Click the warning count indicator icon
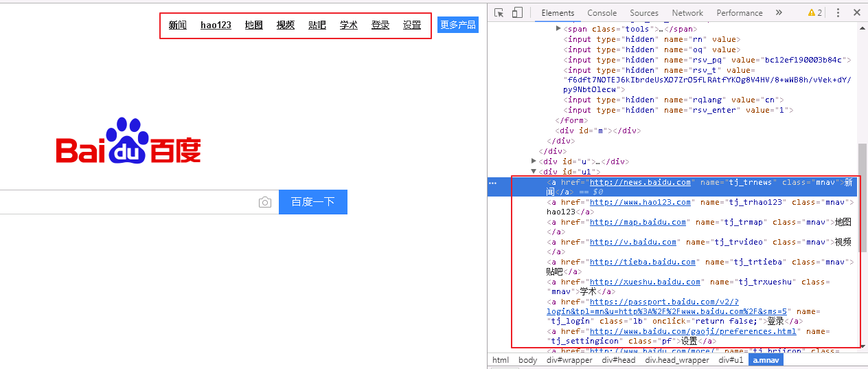The height and width of the screenshot is (369, 868). click(x=815, y=12)
